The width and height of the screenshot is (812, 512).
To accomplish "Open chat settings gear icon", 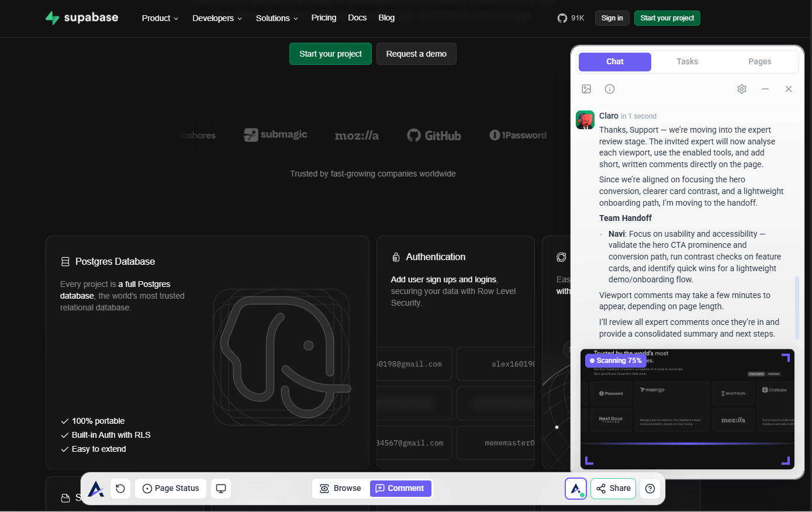I will tap(742, 89).
